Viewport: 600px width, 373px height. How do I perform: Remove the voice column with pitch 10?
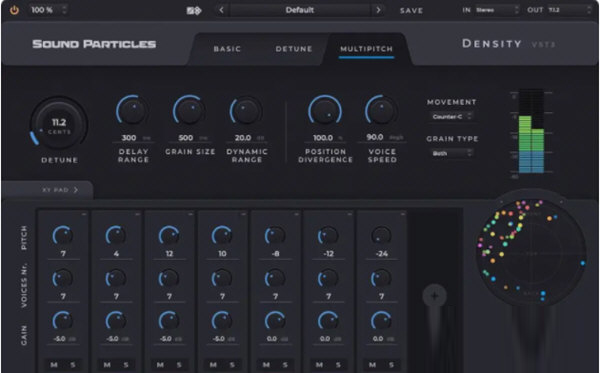pos(243,214)
